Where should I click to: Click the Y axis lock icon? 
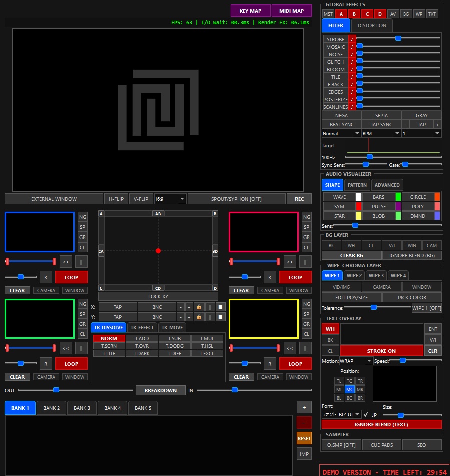[x=199, y=317]
